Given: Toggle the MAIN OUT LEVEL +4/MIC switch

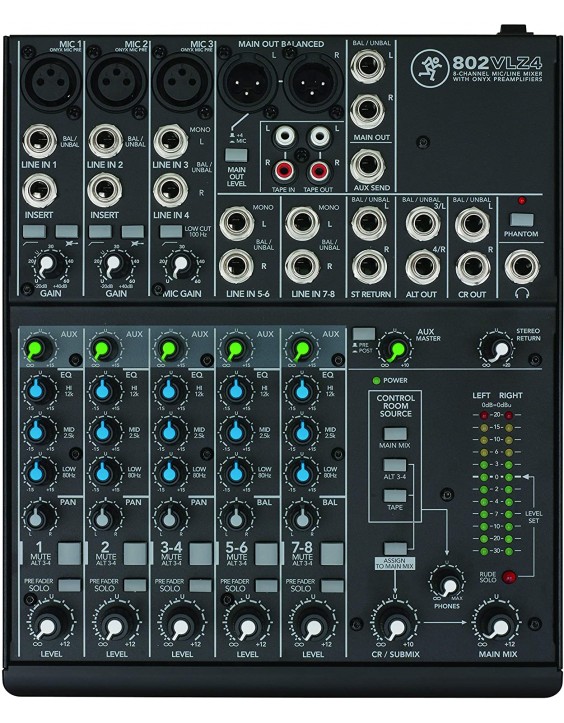Looking at the screenshot, I should (x=236, y=154).
